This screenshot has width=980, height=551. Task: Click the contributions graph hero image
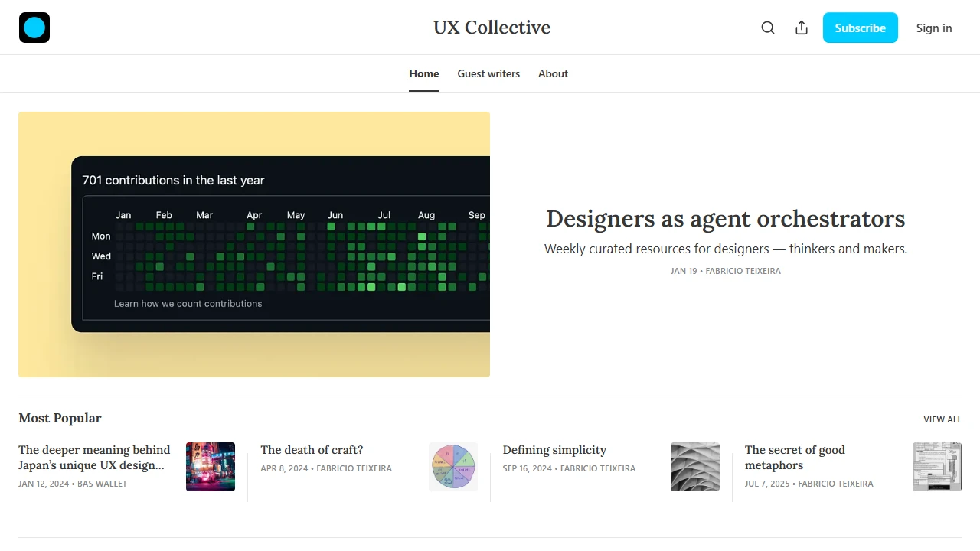(x=254, y=244)
